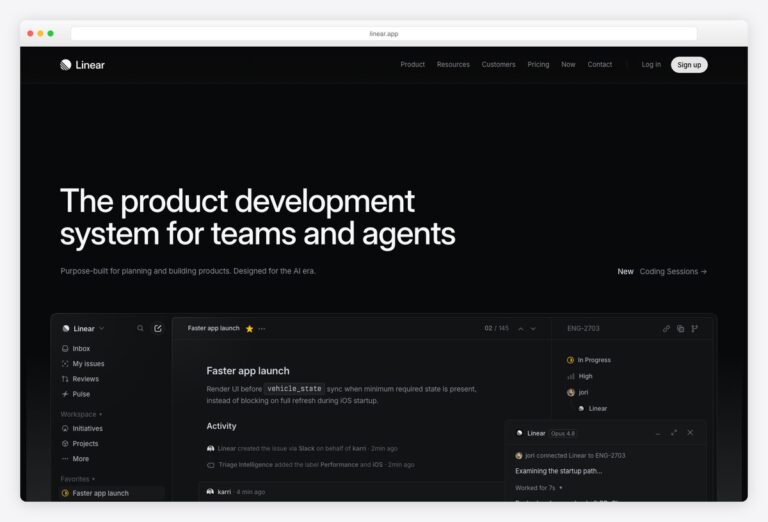Click the Faster app launch breadcrumb title
This screenshot has height=522, width=768.
click(x=214, y=328)
